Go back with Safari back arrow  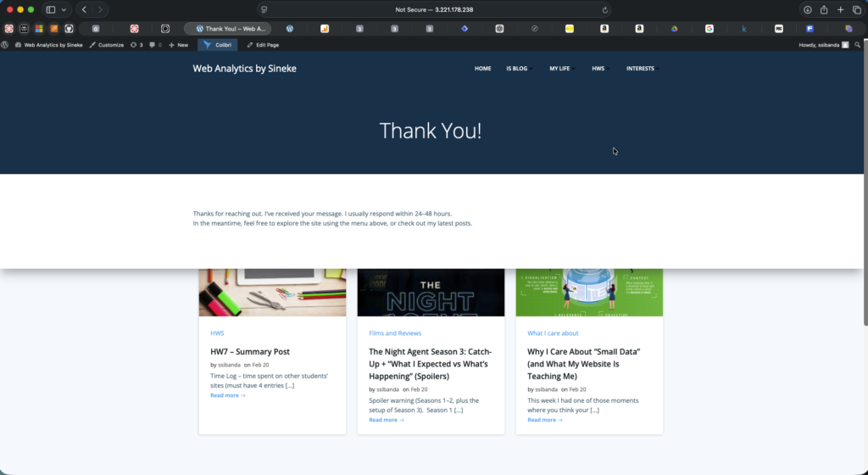[84, 9]
